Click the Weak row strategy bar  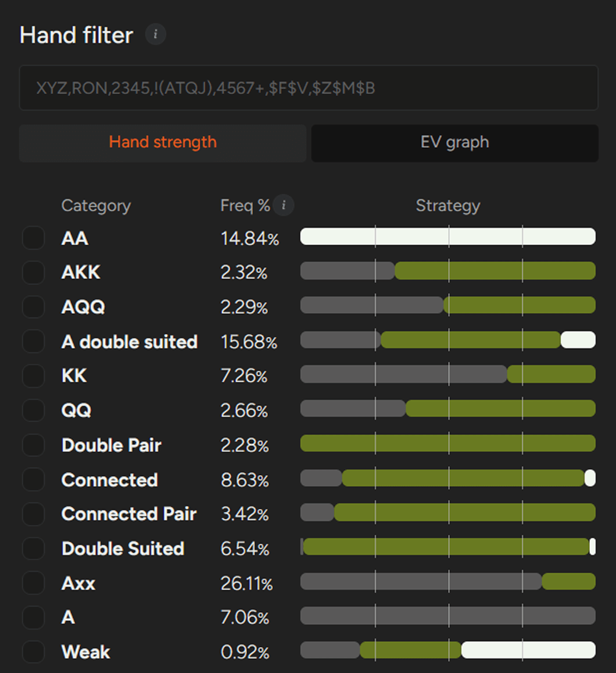(x=447, y=650)
